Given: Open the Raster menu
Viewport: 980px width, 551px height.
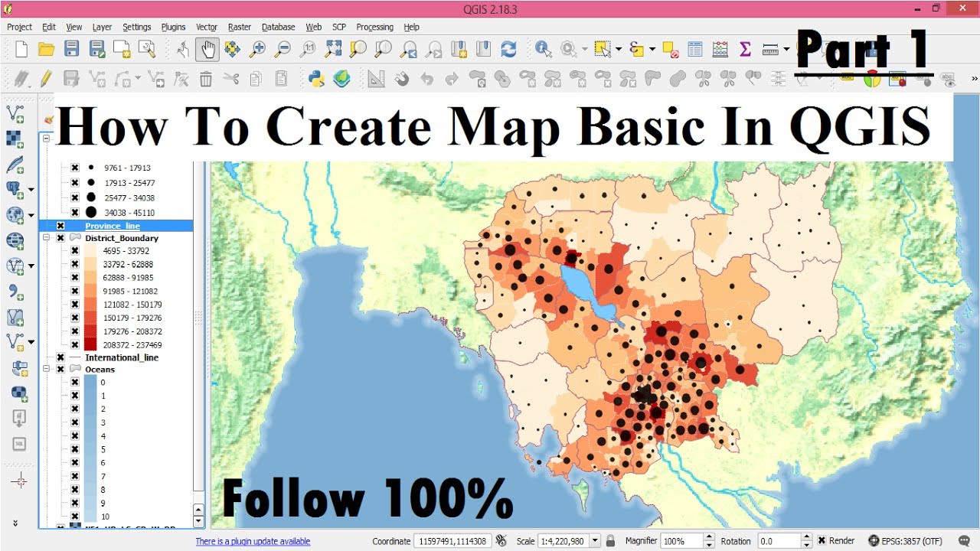Looking at the screenshot, I should pos(240,27).
